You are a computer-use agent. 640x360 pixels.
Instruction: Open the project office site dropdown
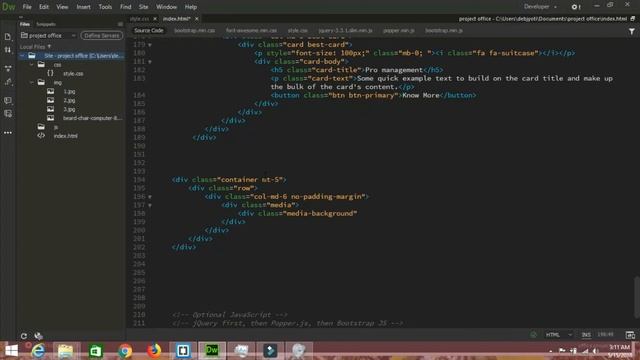[48, 36]
